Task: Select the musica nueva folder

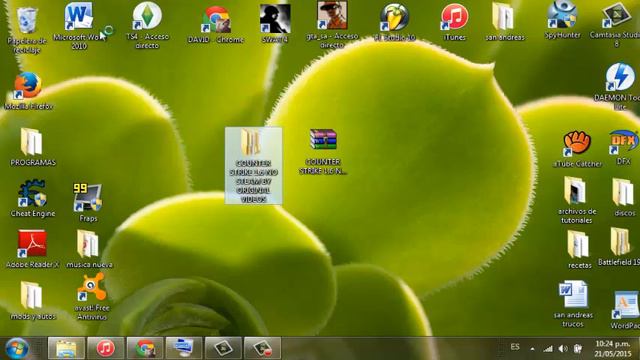Action: (87, 244)
